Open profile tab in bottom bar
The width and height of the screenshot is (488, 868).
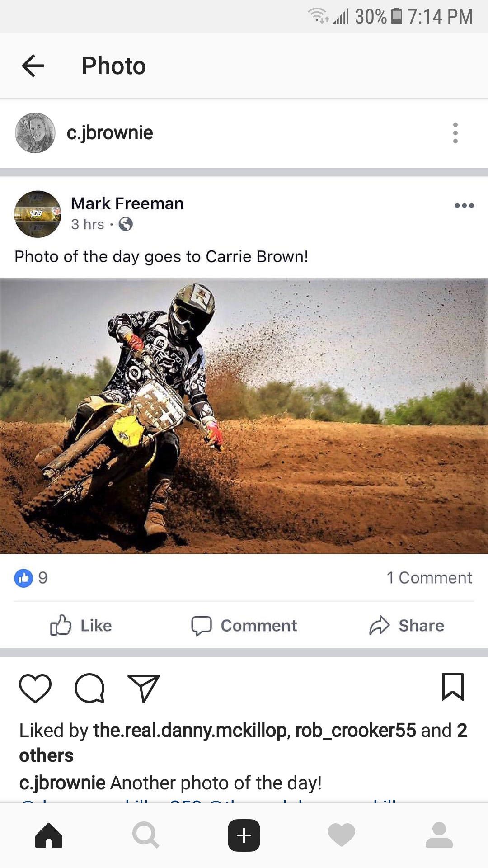point(439,835)
